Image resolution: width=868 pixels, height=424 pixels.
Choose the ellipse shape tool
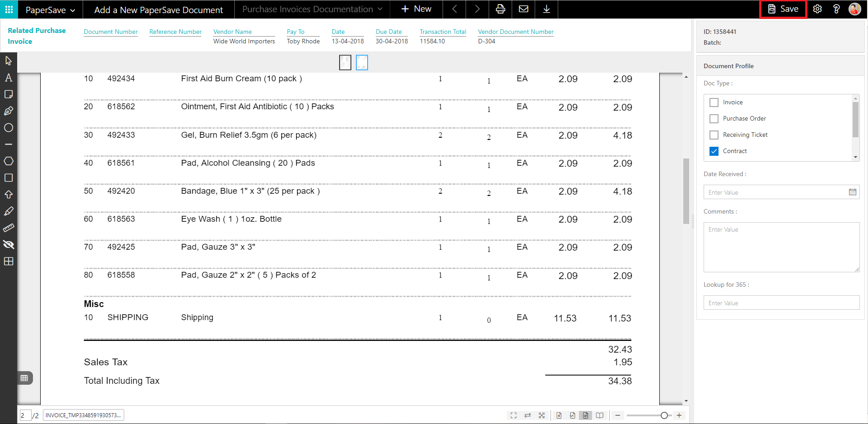[x=8, y=128]
